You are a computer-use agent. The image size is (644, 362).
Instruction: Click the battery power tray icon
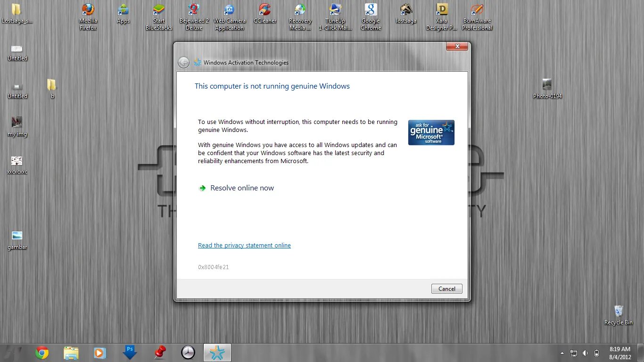596,353
